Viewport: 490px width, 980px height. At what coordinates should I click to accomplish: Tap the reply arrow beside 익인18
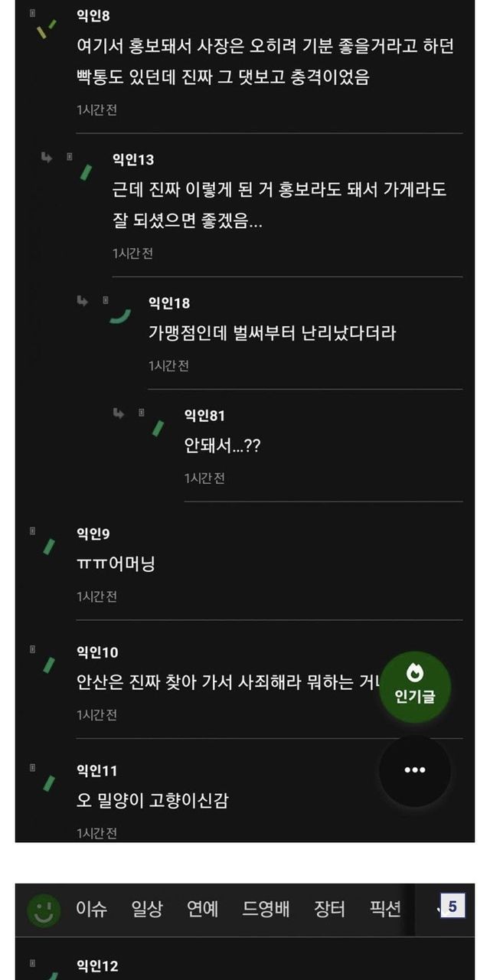[x=83, y=301]
